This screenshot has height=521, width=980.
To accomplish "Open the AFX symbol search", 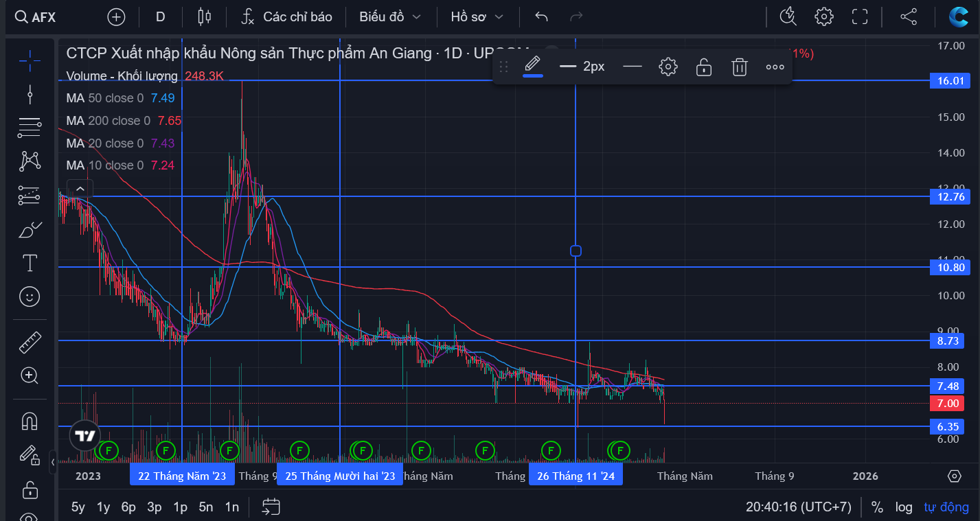I will coord(36,17).
